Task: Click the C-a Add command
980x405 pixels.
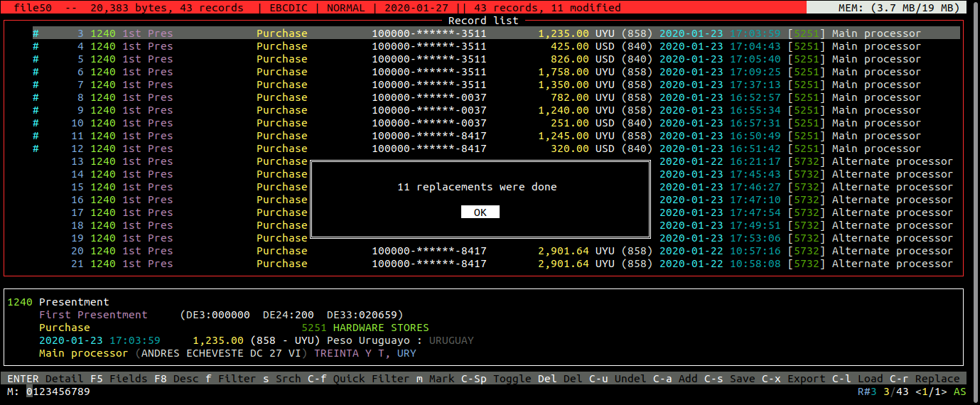Action: (x=687, y=379)
